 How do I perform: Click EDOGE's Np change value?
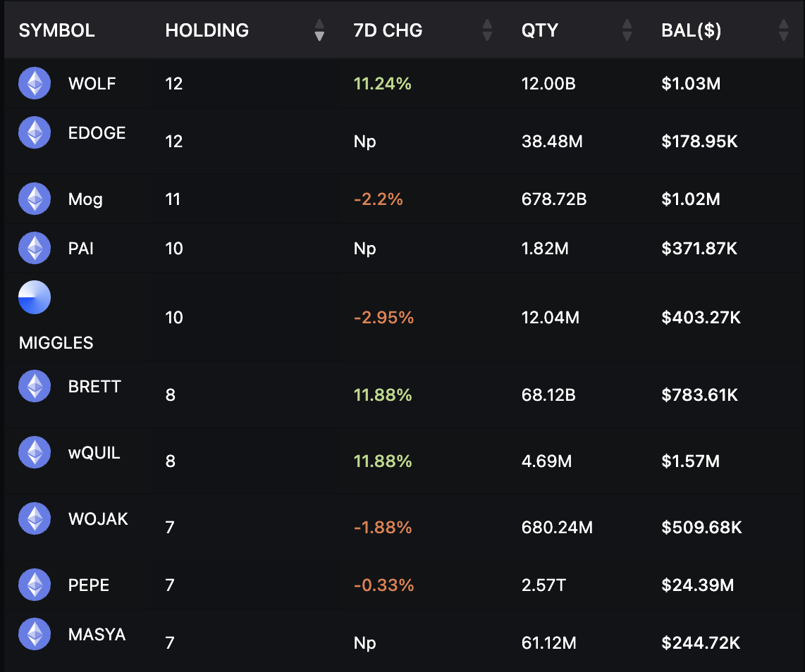click(x=364, y=142)
